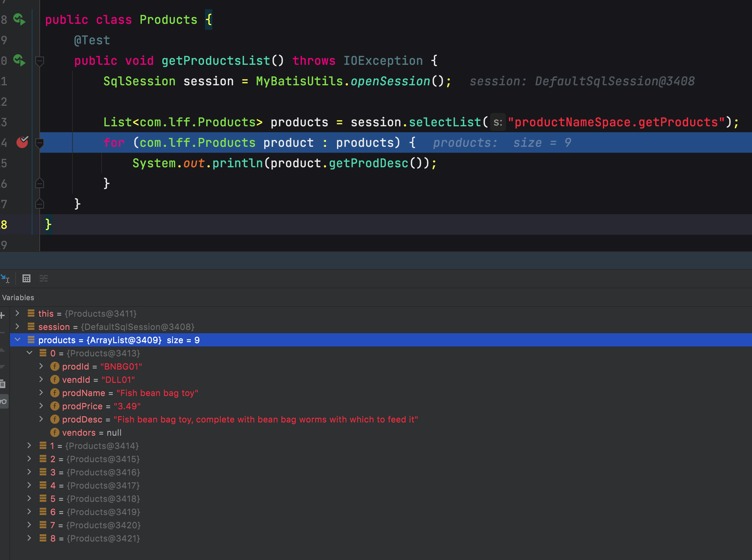The width and height of the screenshot is (752, 560).
Task: Click the inline hint 'session: DefaultSqlSession@3408'
Action: click(x=582, y=81)
